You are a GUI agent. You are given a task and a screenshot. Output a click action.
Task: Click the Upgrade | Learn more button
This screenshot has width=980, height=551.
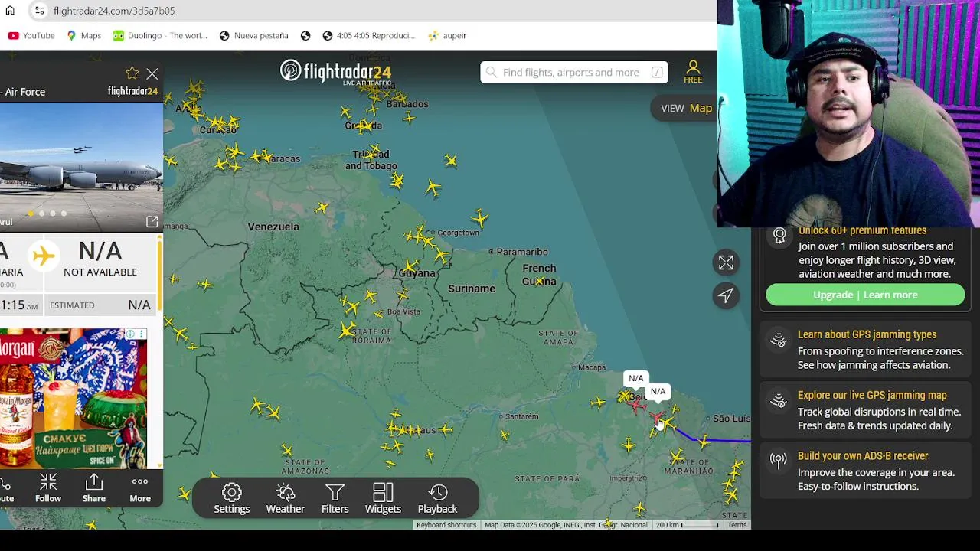pyautogui.click(x=865, y=295)
